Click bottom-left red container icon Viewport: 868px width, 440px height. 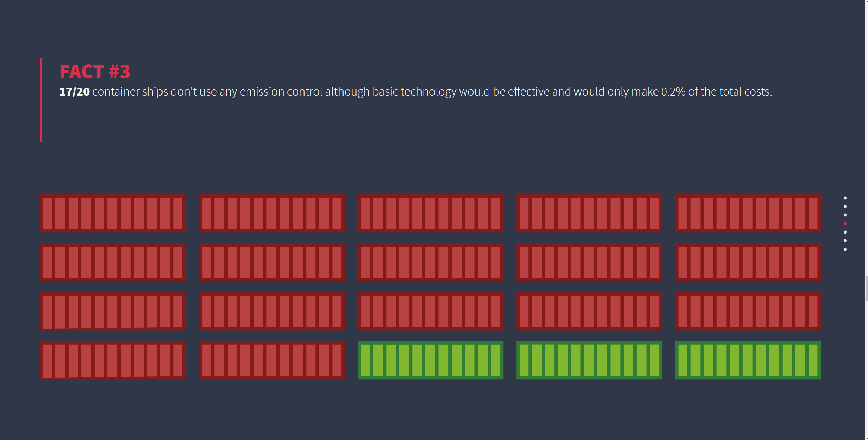coord(113,360)
